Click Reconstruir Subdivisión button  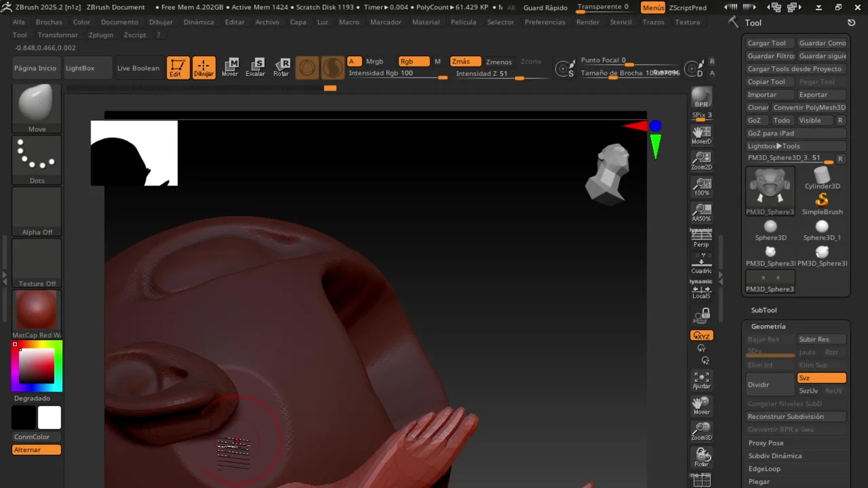point(796,417)
